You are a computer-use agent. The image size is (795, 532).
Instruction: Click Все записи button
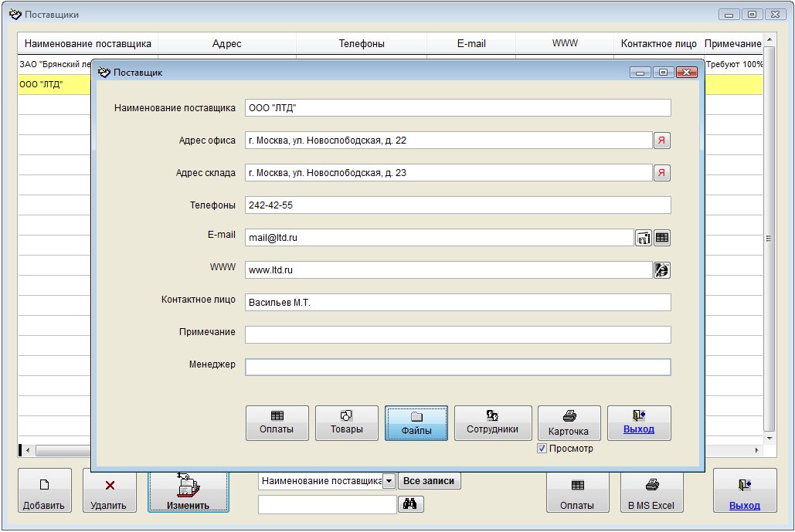tap(430, 481)
